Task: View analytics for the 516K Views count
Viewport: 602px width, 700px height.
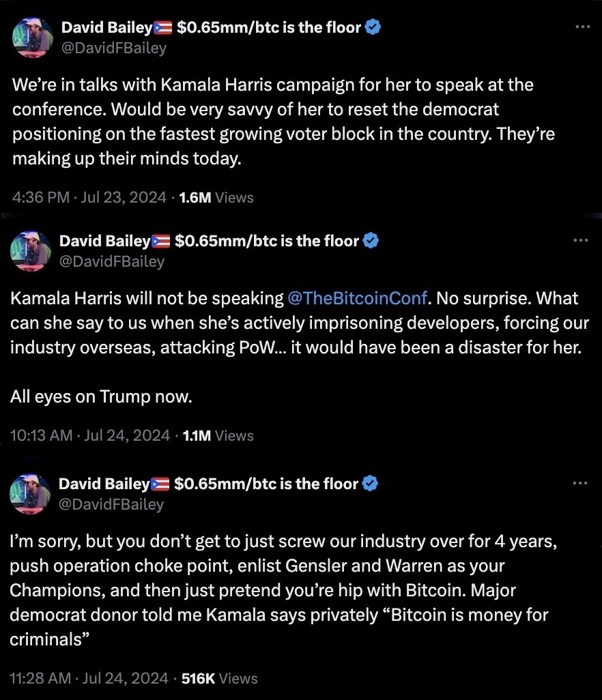Action: pyautogui.click(x=220, y=678)
